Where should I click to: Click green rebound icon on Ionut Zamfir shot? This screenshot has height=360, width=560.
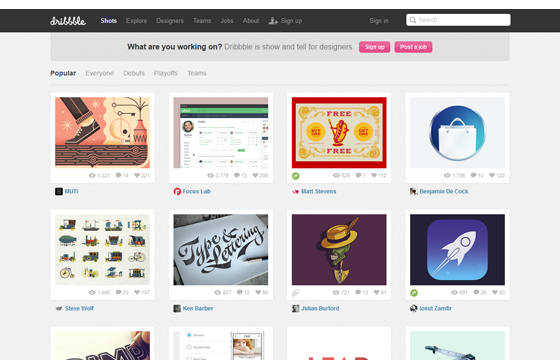pos(414,293)
